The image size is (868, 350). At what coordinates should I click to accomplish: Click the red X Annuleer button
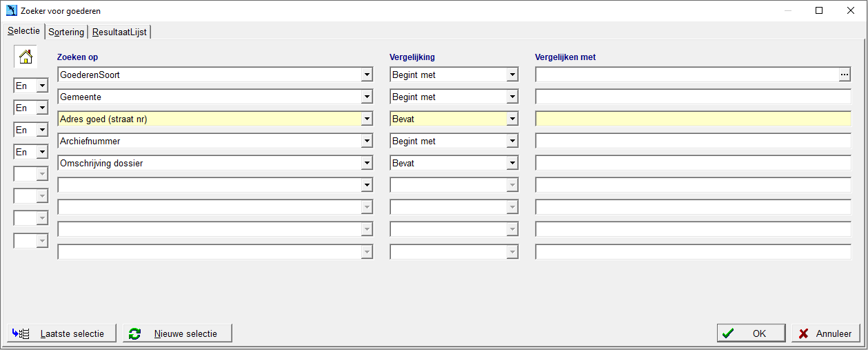coord(826,333)
